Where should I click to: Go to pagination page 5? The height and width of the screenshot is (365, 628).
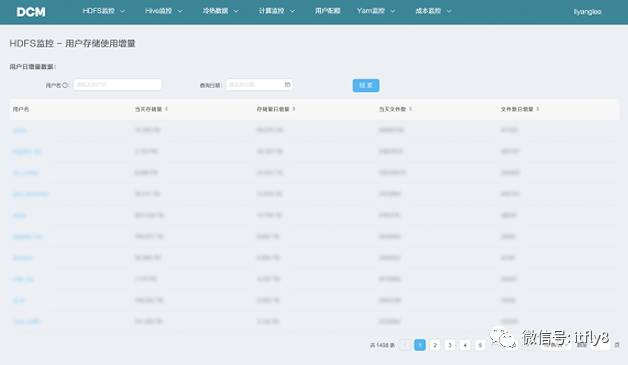click(480, 345)
